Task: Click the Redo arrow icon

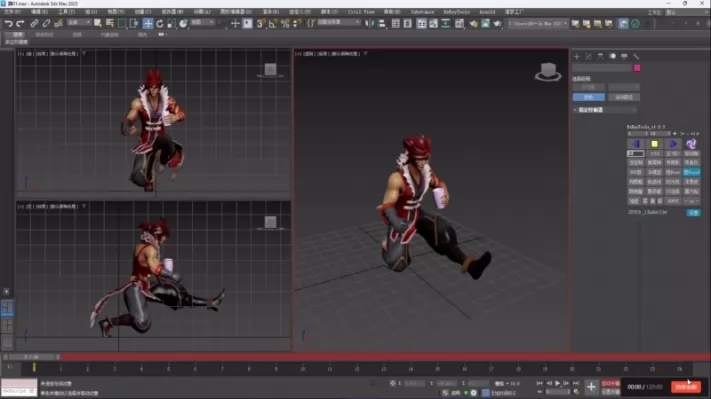Action: [x=20, y=24]
